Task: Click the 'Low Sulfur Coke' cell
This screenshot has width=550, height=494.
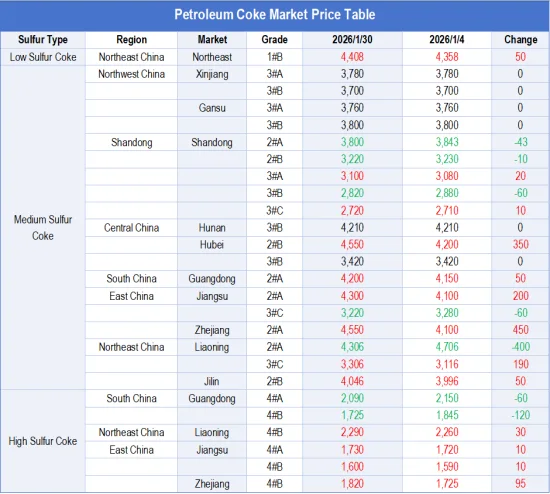Action: click(43, 57)
